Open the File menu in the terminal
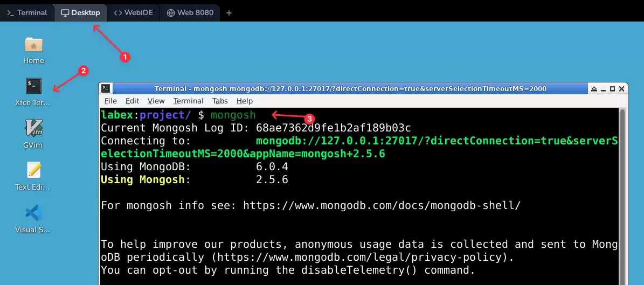Screen dimensions: 644x285 [110, 101]
